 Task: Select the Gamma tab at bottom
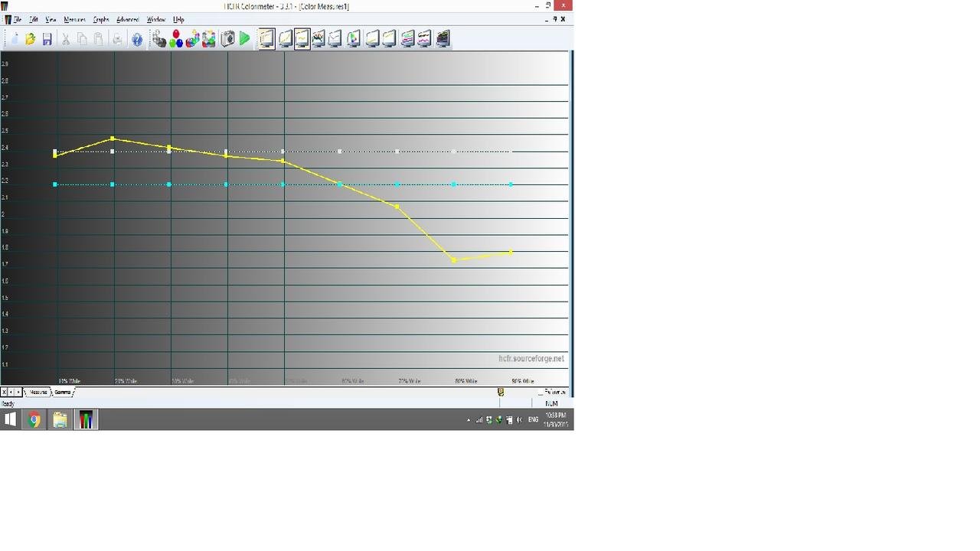[63, 392]
